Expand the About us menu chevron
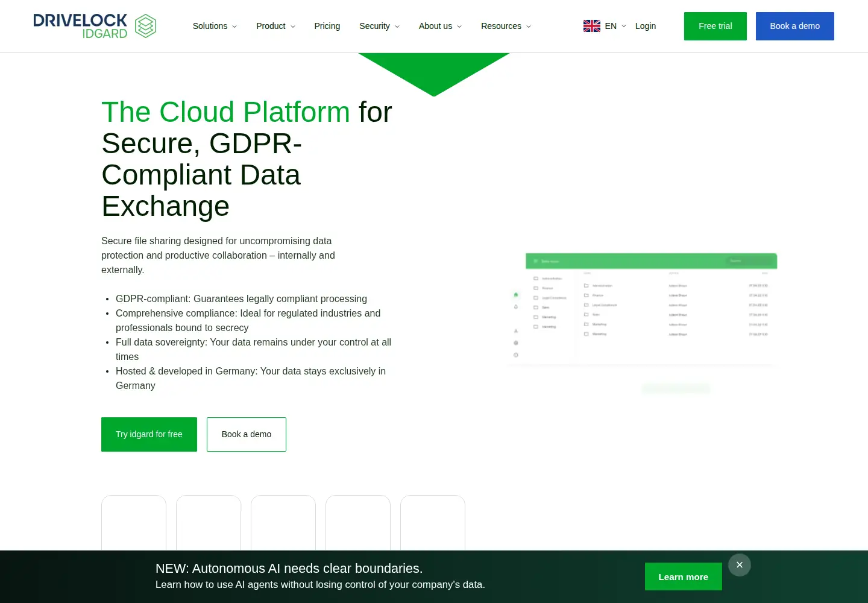 pos(459,27)
